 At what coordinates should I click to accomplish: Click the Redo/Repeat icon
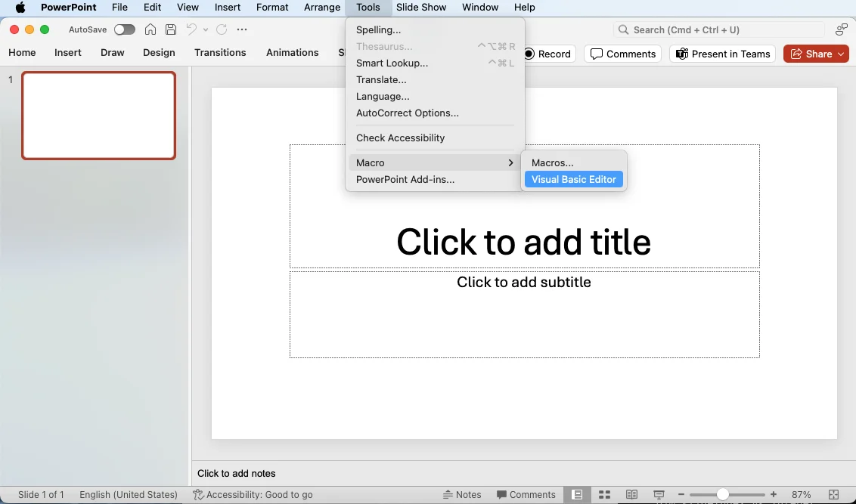[221, 29]
